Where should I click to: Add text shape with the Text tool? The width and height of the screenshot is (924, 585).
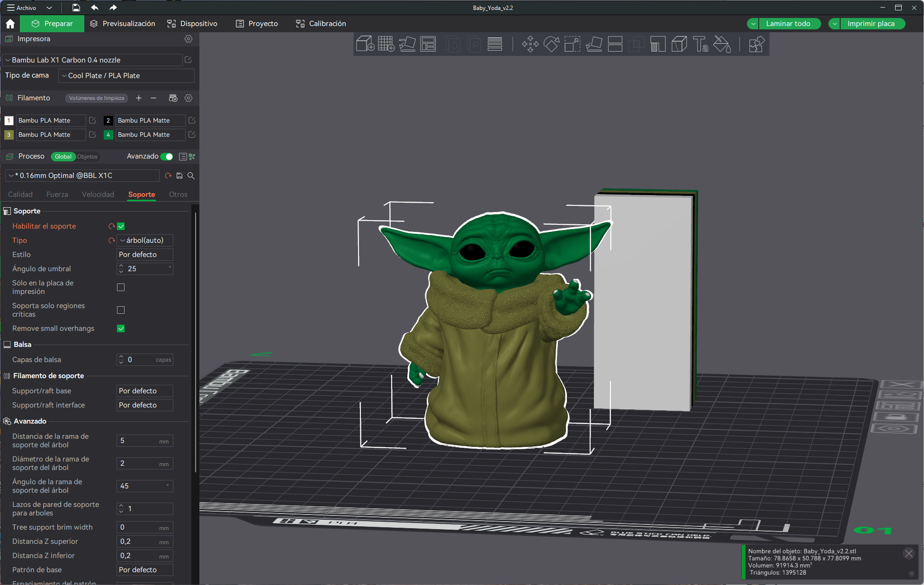coord(700,44)
